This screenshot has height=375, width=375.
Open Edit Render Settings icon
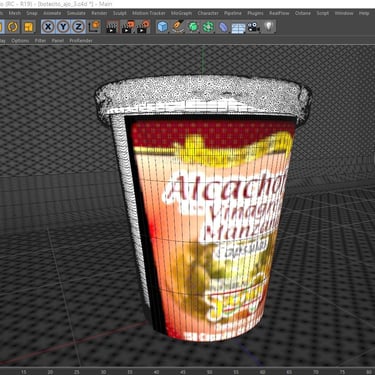(x=143, y=27)
